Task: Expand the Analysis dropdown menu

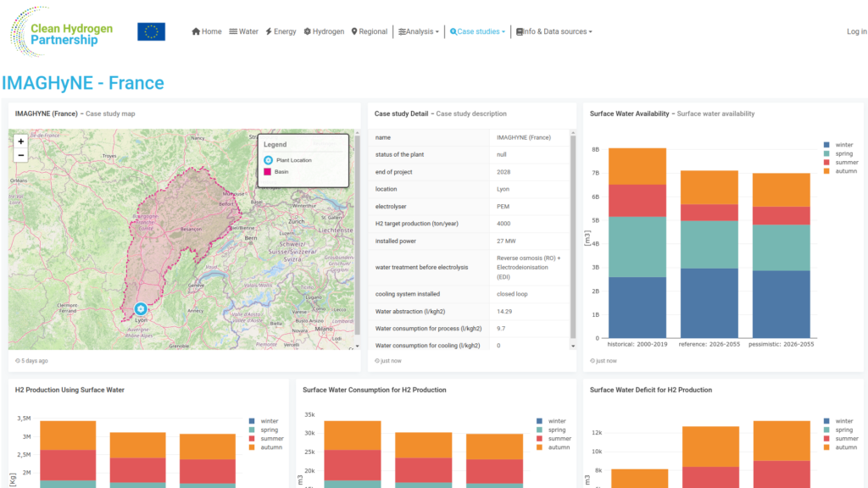Action: click(x=419, y=31)
